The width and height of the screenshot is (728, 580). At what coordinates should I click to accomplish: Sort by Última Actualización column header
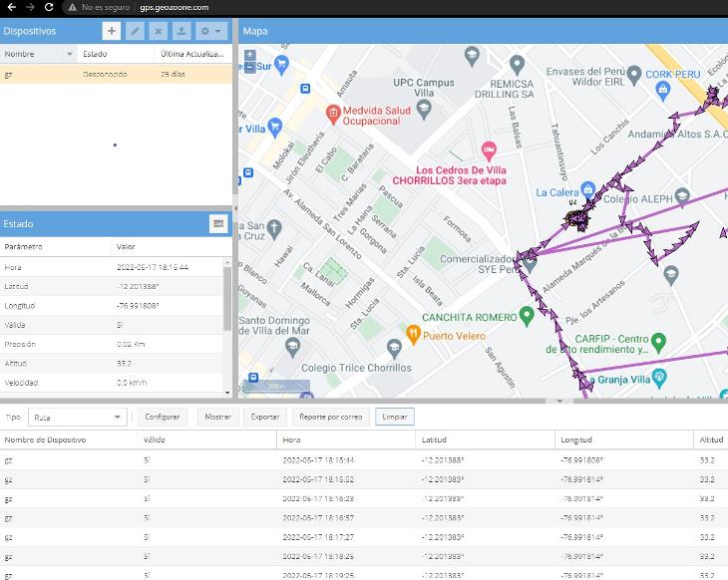(x=193, y=54)
